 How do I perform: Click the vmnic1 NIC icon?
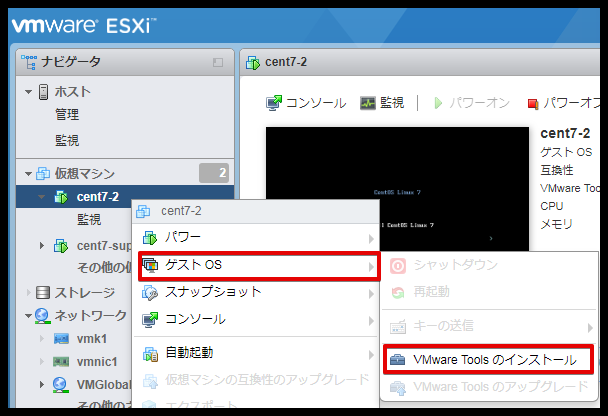[61, 362]
